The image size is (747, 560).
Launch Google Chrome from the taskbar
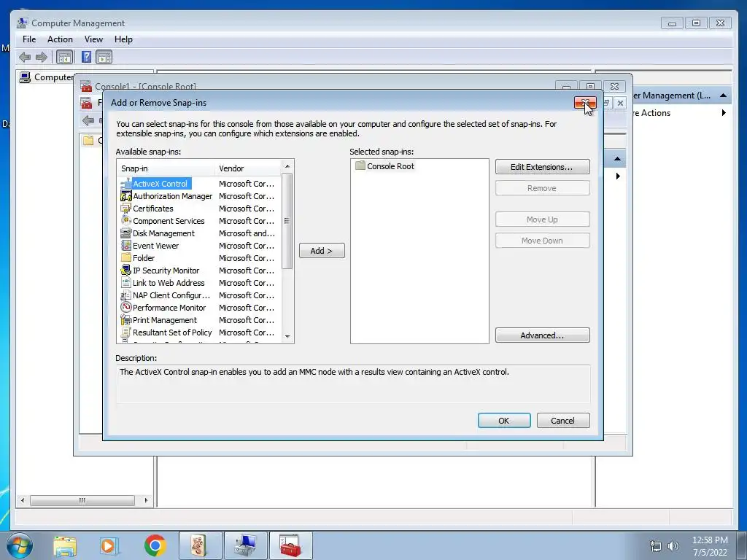tap(155, 545)
